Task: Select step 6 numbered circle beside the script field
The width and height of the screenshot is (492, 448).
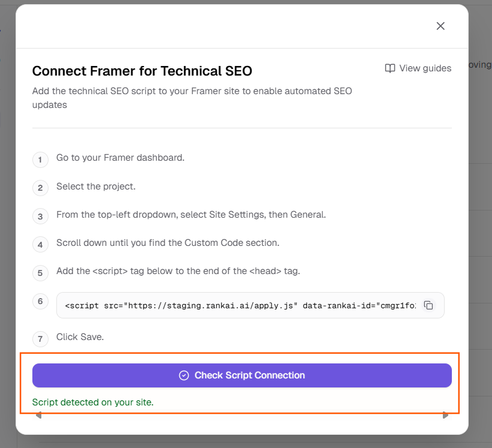Action: click(x=40, y=301)
